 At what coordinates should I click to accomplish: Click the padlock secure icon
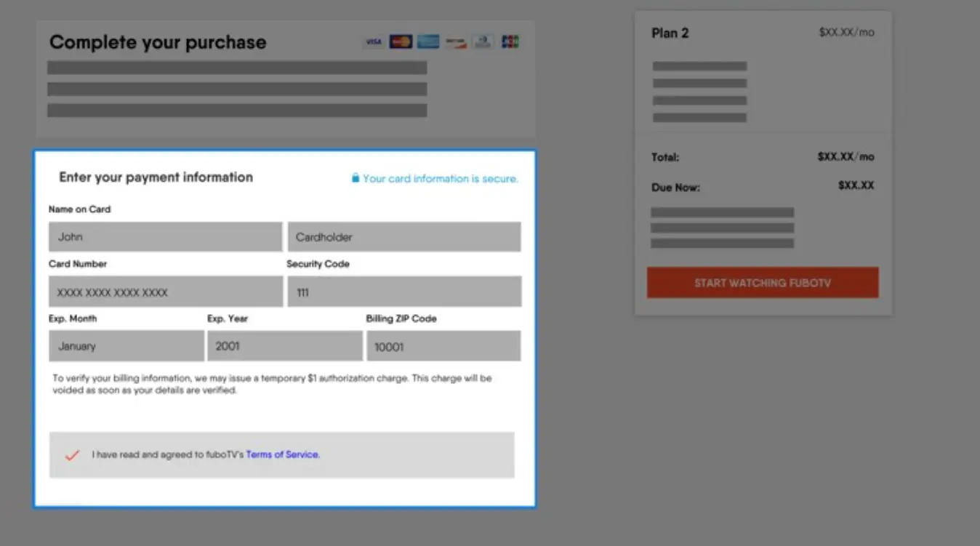[x=356, y=178]
